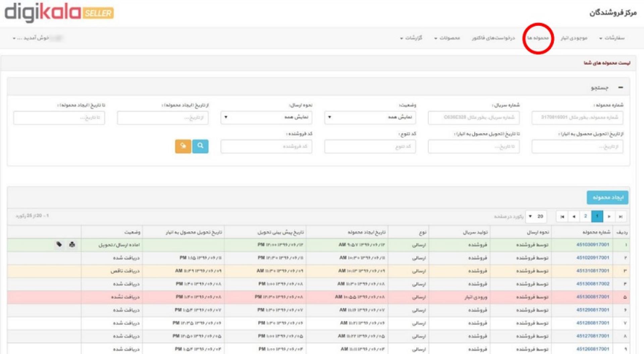Screen dimensions: 644x354
Task: Collapse the جستجو search panel minus icon
Action: tap(621, 87)
